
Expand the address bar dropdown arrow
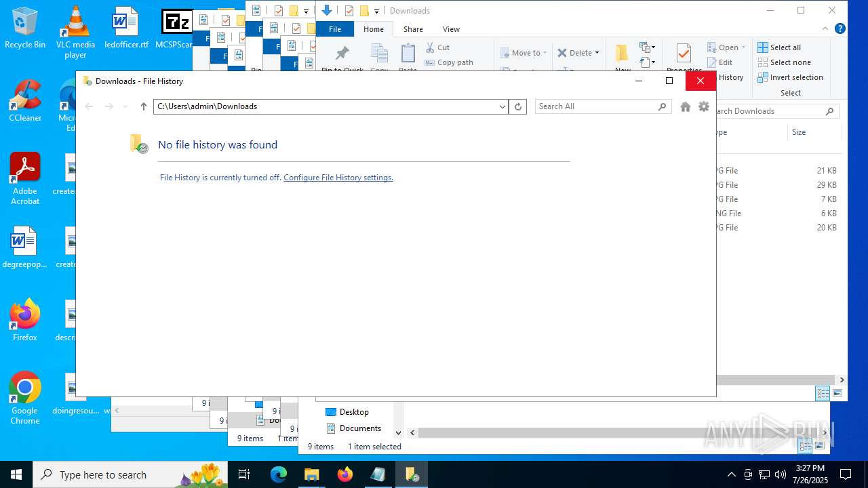502,106
